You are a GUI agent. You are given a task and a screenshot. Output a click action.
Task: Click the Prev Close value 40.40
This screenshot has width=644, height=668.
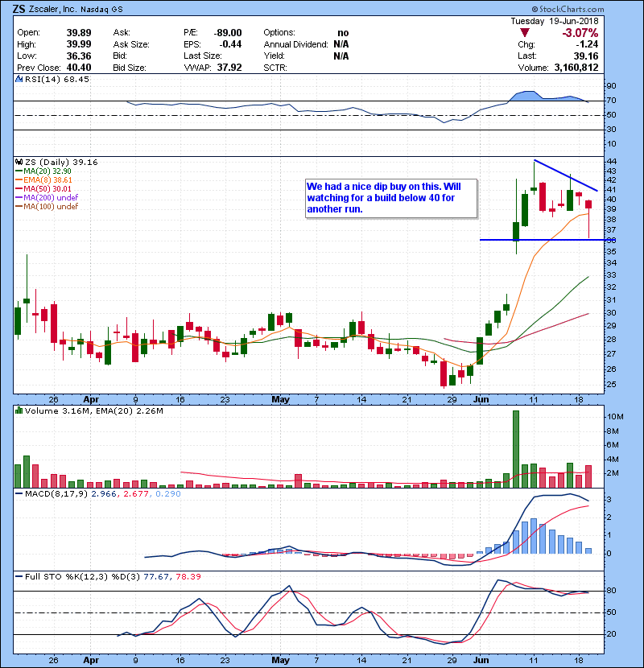click(x=79, y=68)
